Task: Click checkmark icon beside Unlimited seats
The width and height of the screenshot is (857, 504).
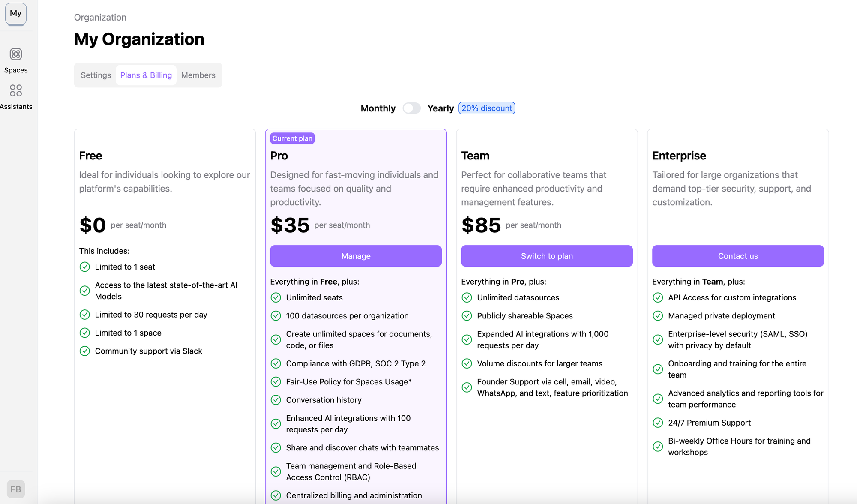Action: (x=276, y=297)
